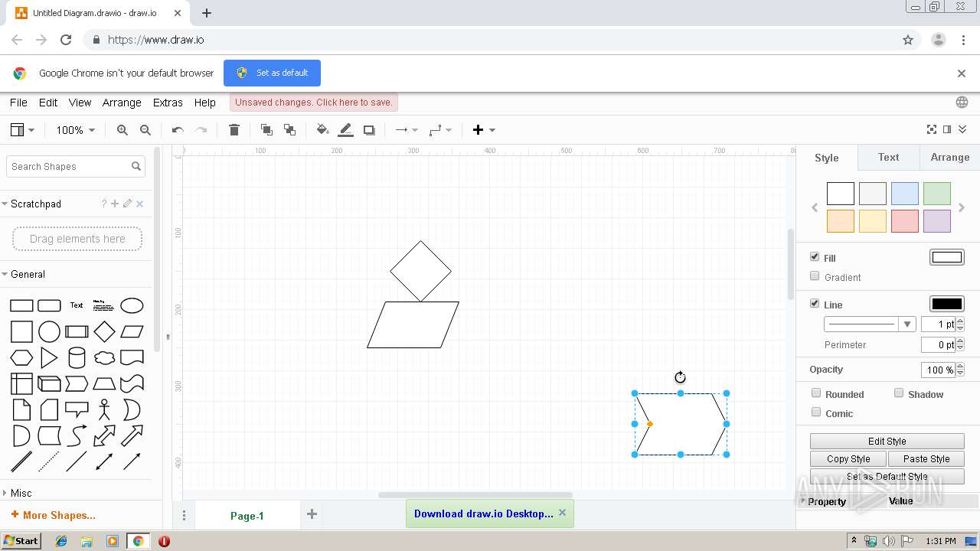Open the waypoints style dropdown
This screenshot has width=980, height=551.
pos(440,130)
